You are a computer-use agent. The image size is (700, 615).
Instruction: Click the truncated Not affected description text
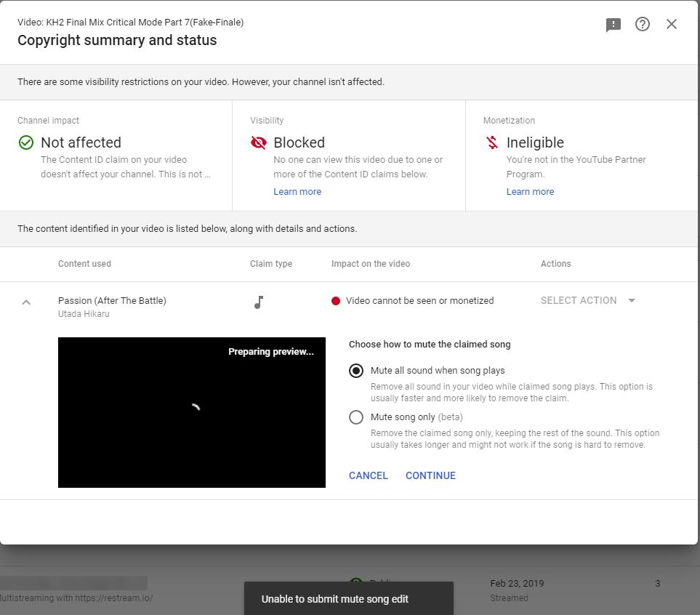coord(126,166)
